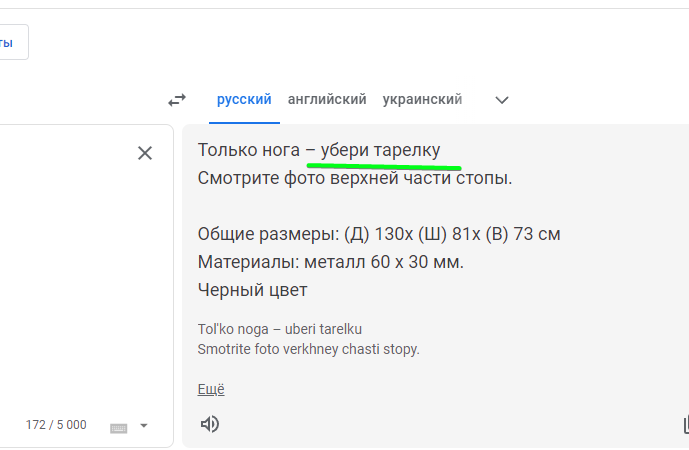
Task: Expand the input tools dropdown arrow
Action: (x=144, y=425)
